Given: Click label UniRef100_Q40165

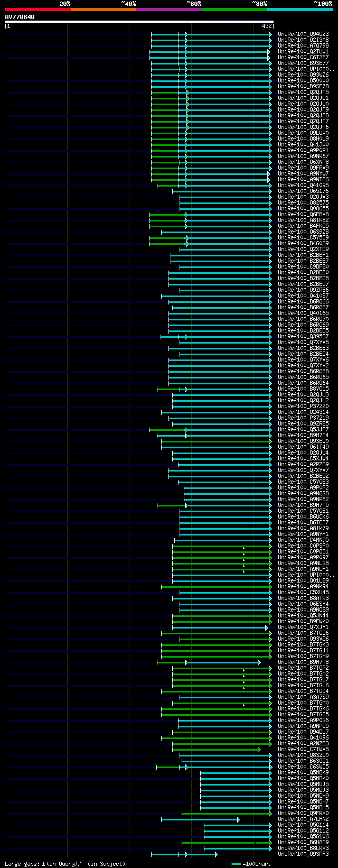Looking at the screenshot, I should (303, 313).
